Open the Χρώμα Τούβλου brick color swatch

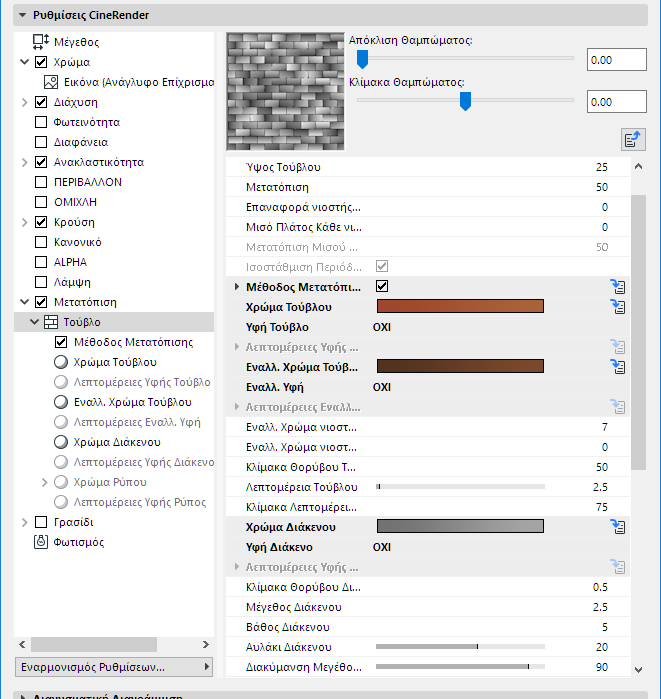tap(459, 307)
